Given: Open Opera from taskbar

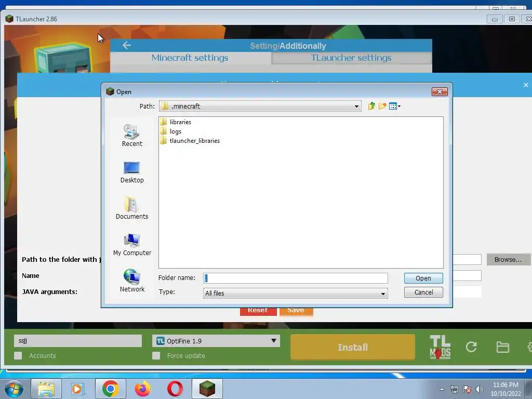Looking at the screenshot, I should pyautogui.click(x=175, y=389).
